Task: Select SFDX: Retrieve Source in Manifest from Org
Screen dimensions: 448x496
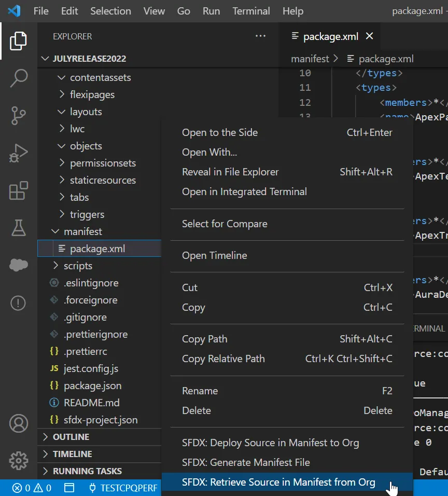Action: point(278,482)
